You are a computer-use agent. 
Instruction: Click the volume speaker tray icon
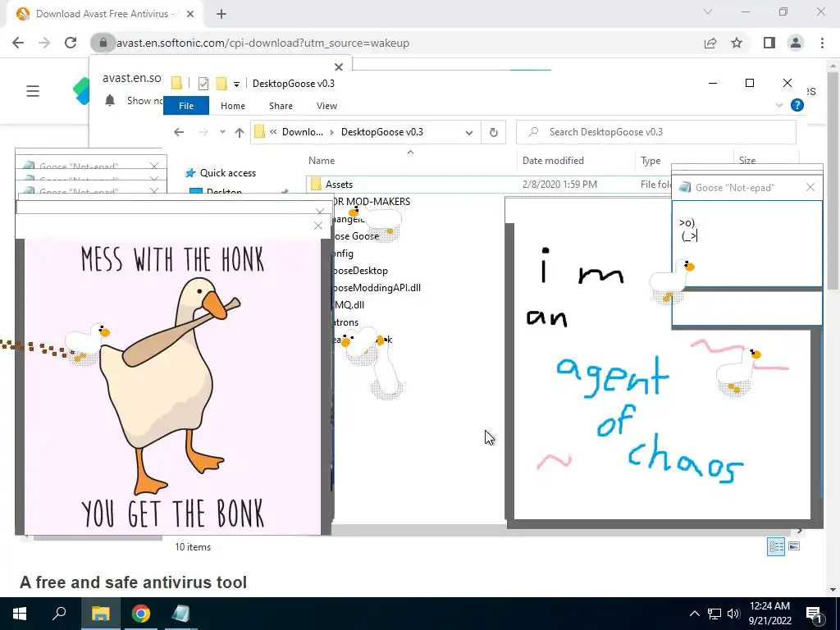[x=733, y=614]
